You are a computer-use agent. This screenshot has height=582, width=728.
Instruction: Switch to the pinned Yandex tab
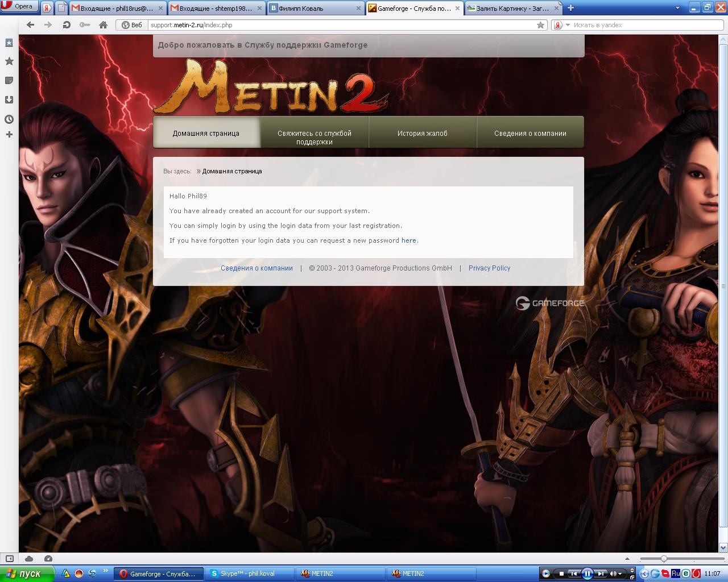coord(47,8)
